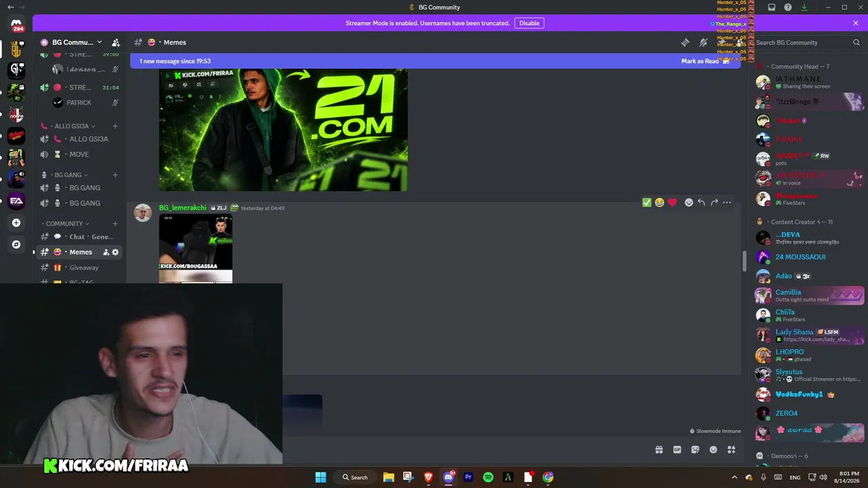The height and width of the screenshot is (488, 868).
Task: Show hidden system tray icons
Action: (734, 477)
